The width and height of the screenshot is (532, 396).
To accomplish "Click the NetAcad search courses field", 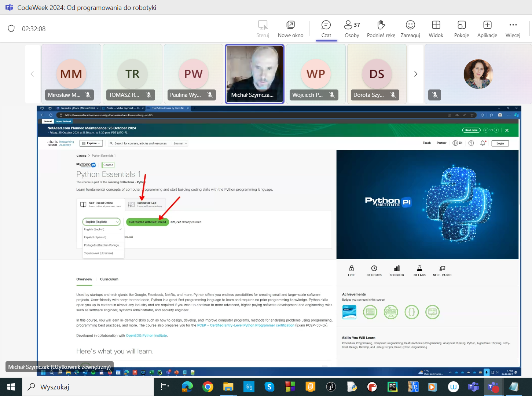I will point(141,143).
